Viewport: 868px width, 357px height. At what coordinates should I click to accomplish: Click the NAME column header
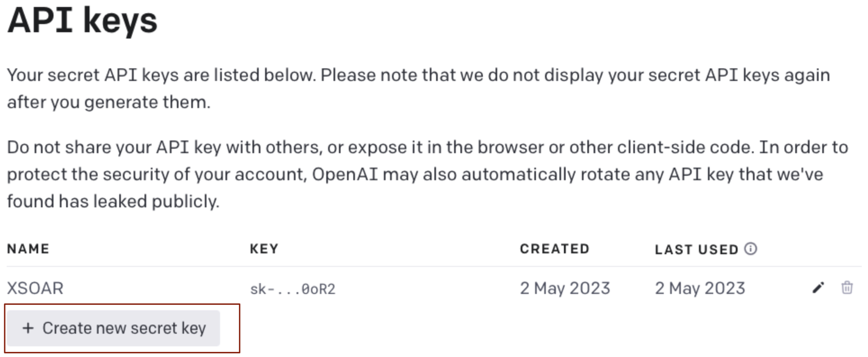28,249
